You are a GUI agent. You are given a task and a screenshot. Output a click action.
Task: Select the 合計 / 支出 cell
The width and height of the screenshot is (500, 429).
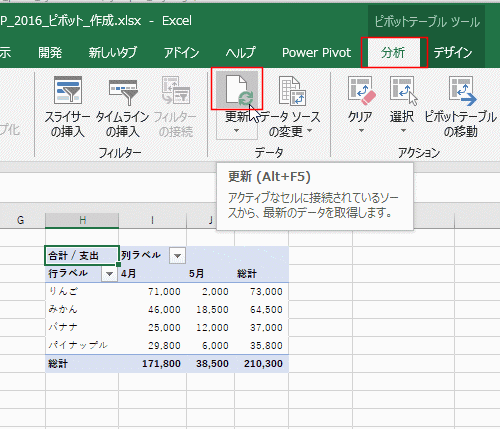coord(82,256)
